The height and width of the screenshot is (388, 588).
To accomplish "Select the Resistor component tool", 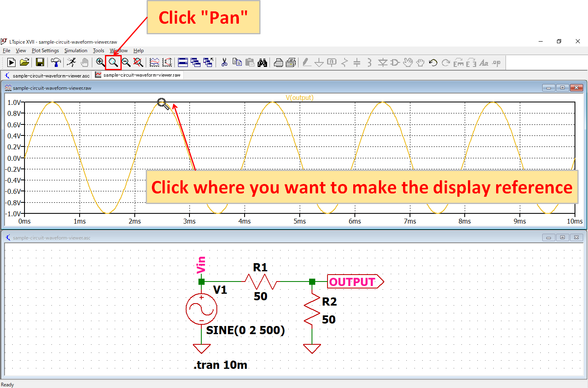I will coord(344,62).
